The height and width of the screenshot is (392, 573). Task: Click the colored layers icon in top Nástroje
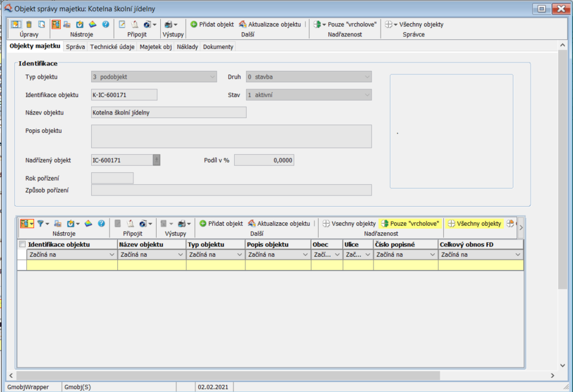[x=92, y=24]
